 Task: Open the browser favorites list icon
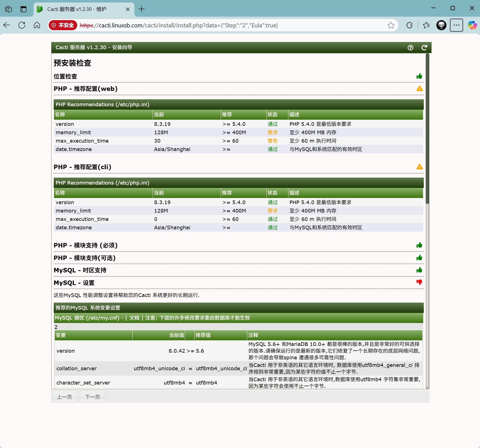(426, 25)
